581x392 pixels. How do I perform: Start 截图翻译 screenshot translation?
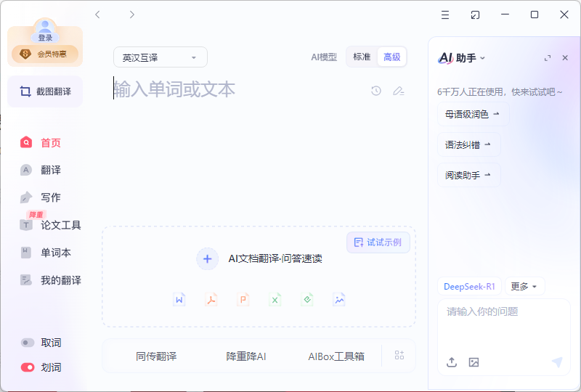(45, 91)
